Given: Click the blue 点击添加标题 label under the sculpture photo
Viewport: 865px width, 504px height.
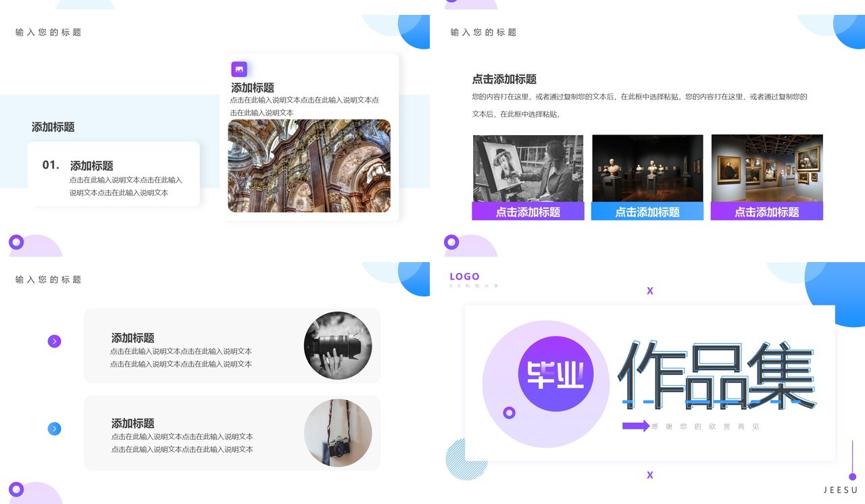Looking at the screenshot, I should coord(647,211).
